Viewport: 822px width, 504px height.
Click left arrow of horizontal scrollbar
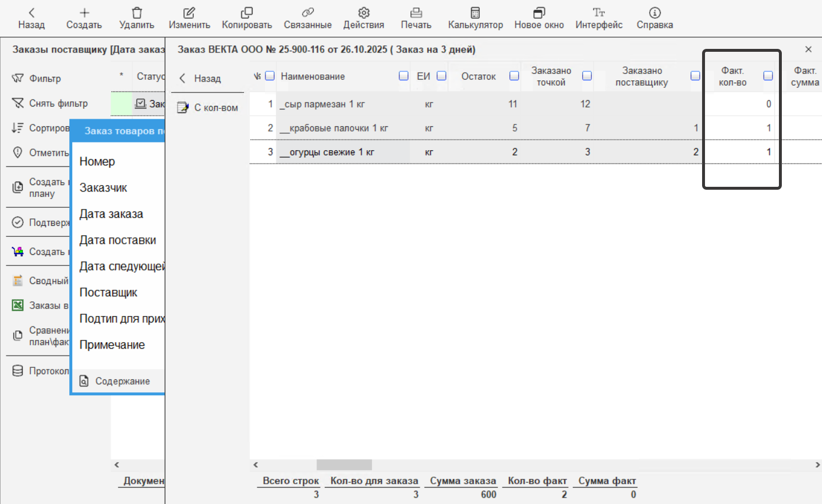pos(256,465)
